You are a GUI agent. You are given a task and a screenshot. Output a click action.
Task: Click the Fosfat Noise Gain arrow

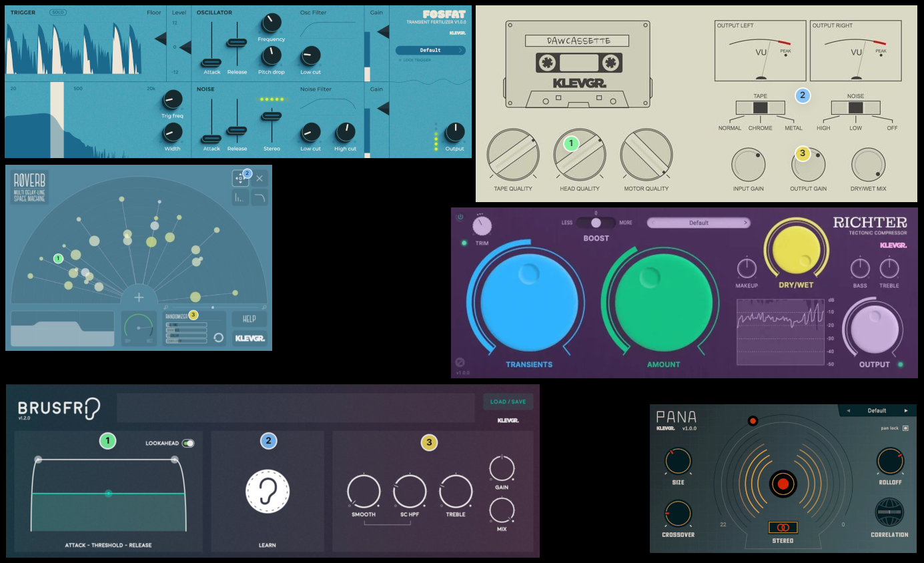click(383, 107)
